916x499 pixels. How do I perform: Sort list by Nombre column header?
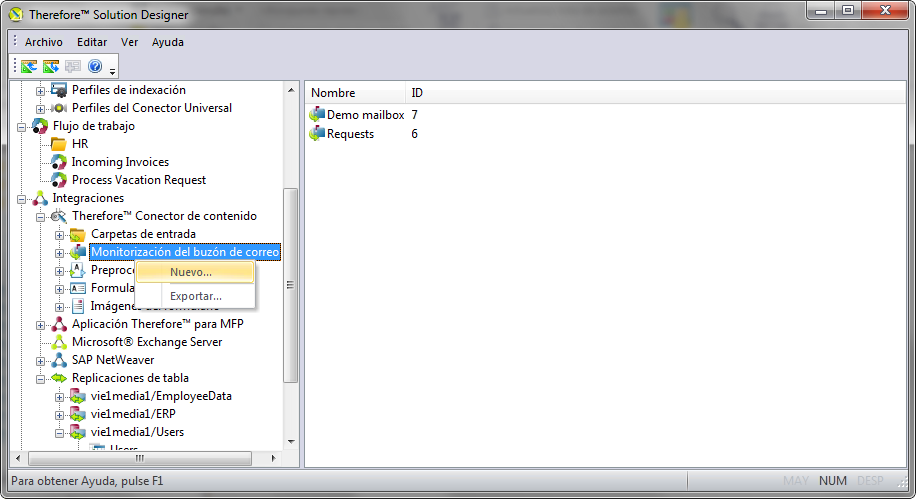(x=356, y=93)
